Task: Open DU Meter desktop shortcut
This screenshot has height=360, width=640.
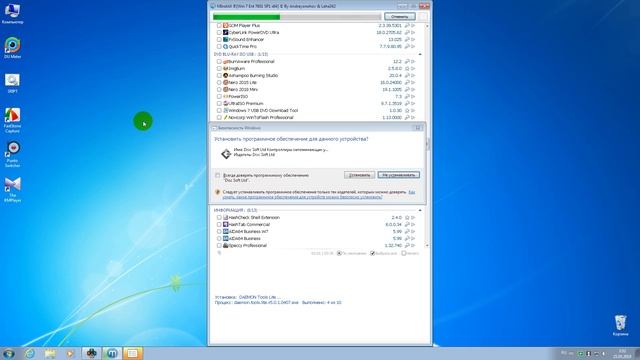Action: (x=12, y=48)
